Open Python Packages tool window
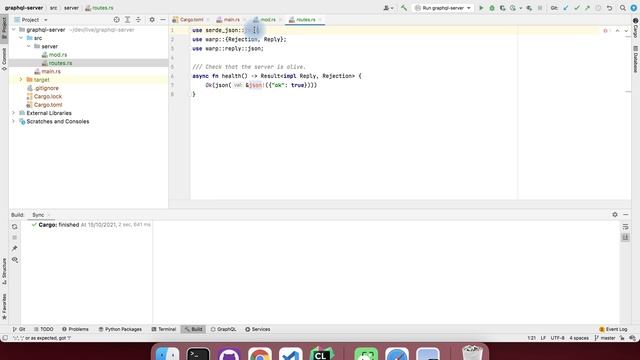This screenshot has width=640, height=360. click(120, 329)
